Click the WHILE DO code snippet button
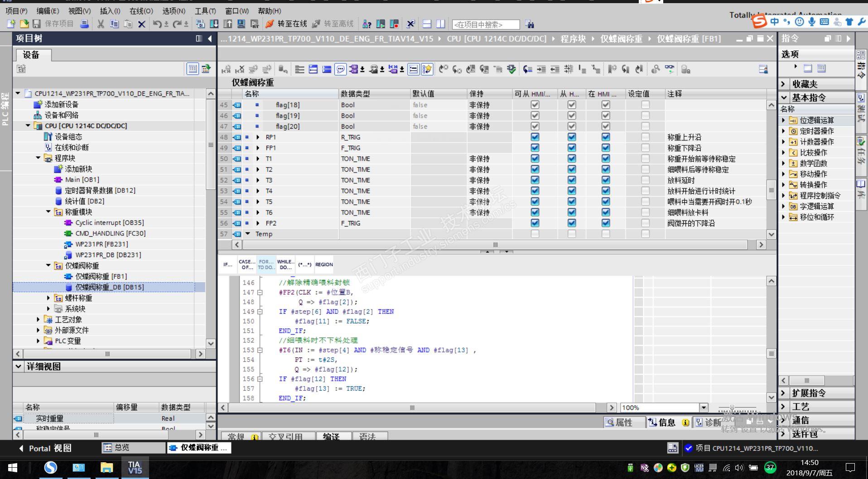This screenshot has width=868, height=479. pyautogui.click(x=285, y=264)
